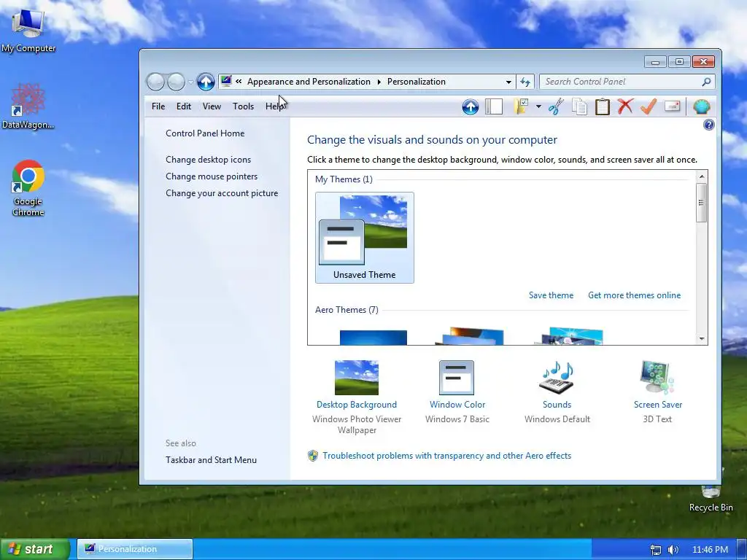747x560 pixels.
Task: Open Screen Saver settings icon
Action: click(x=657, y=377)
